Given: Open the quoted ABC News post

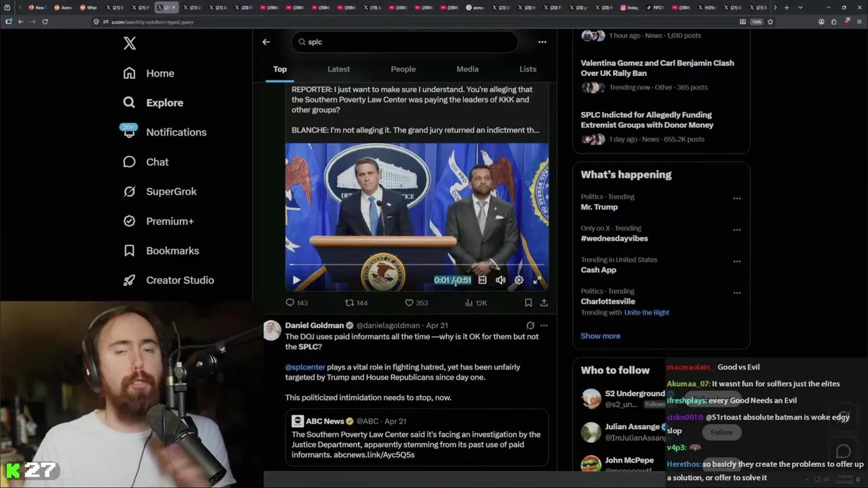Looking at the screenshot, I should (417, 437).
